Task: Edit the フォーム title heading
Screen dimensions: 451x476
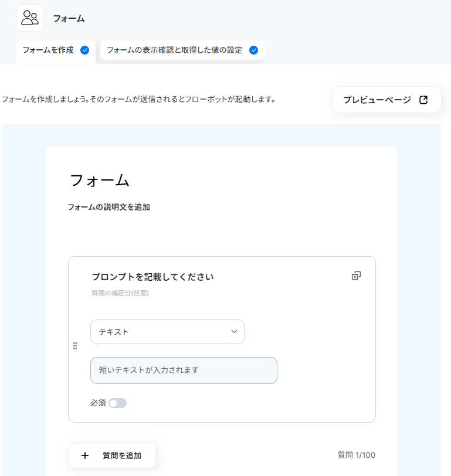Action: [x=100, y=180]
